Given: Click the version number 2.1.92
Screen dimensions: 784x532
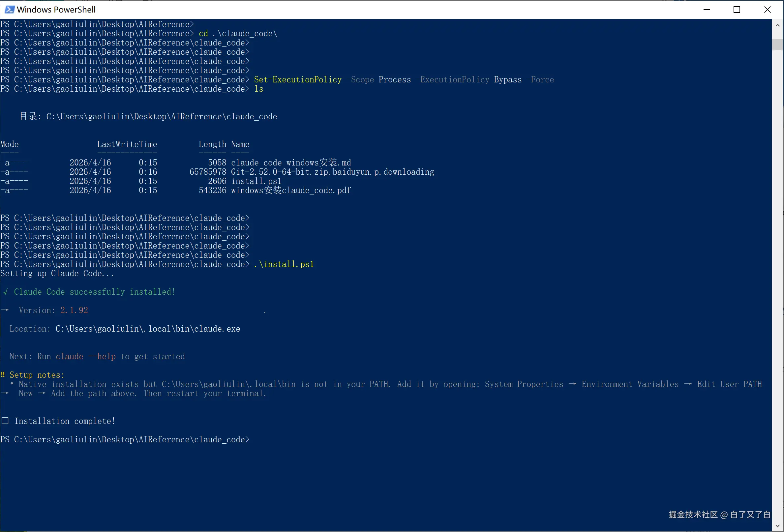Looking at the screenshot, I should click(74, 310).
